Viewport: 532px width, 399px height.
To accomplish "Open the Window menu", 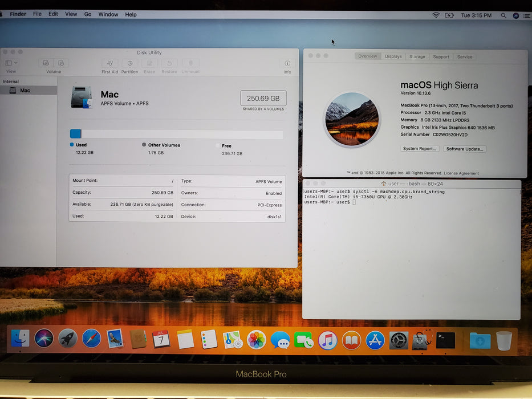I will click(x=108, y=14).
